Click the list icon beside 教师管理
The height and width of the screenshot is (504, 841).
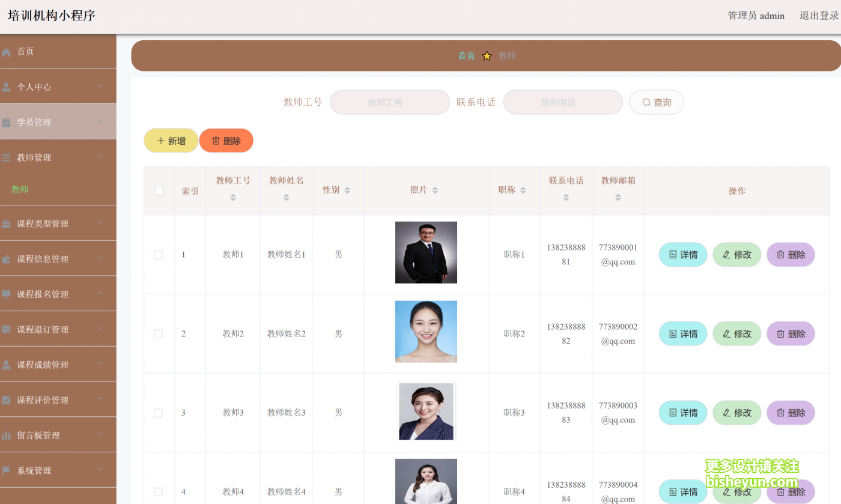tap(7, 158)
